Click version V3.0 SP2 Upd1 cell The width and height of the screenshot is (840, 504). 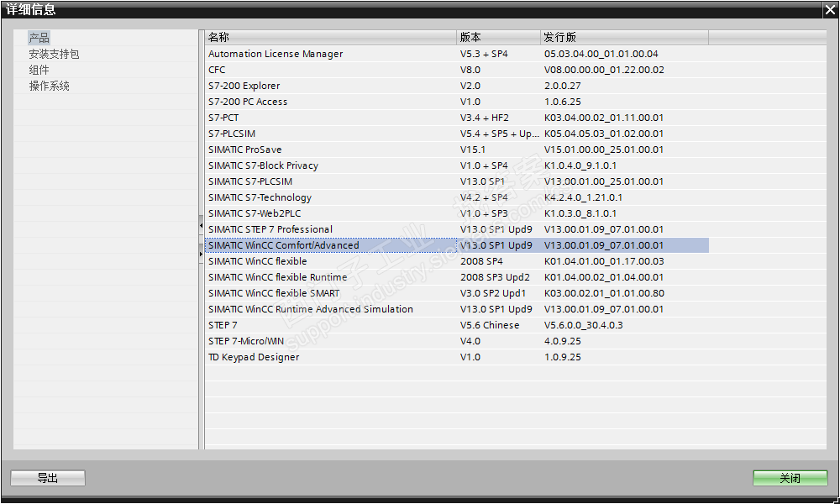click(x=499, y=293)
